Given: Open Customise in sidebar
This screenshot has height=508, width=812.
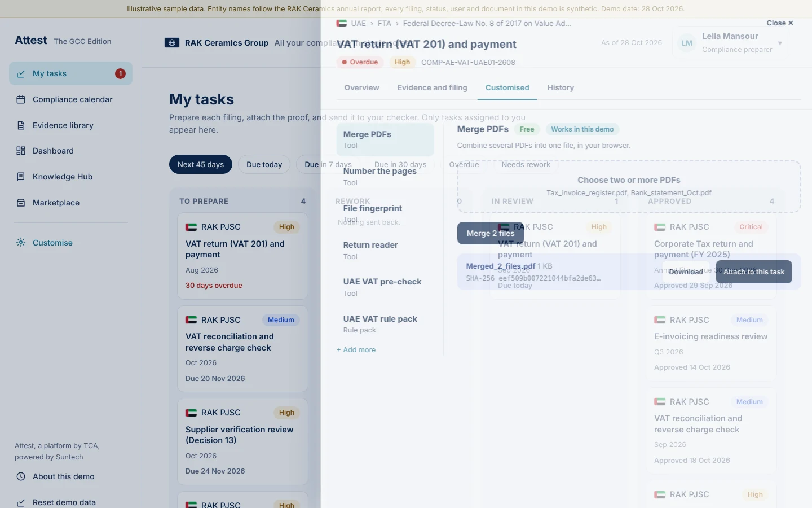Looking at the screenshot, I should 70,243.
